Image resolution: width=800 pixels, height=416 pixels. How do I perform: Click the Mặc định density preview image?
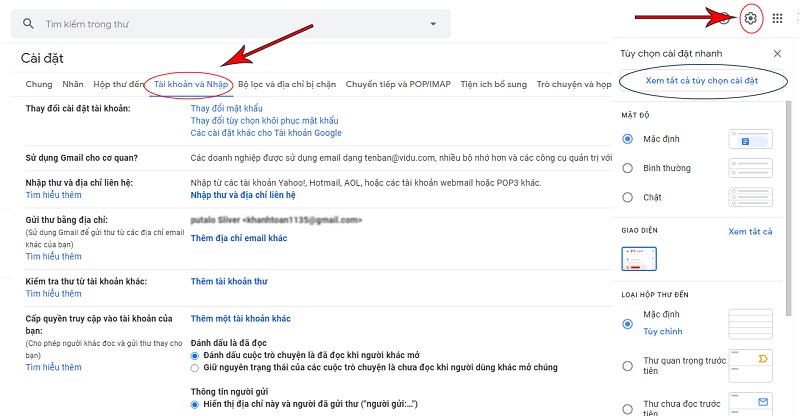point(751,139)
